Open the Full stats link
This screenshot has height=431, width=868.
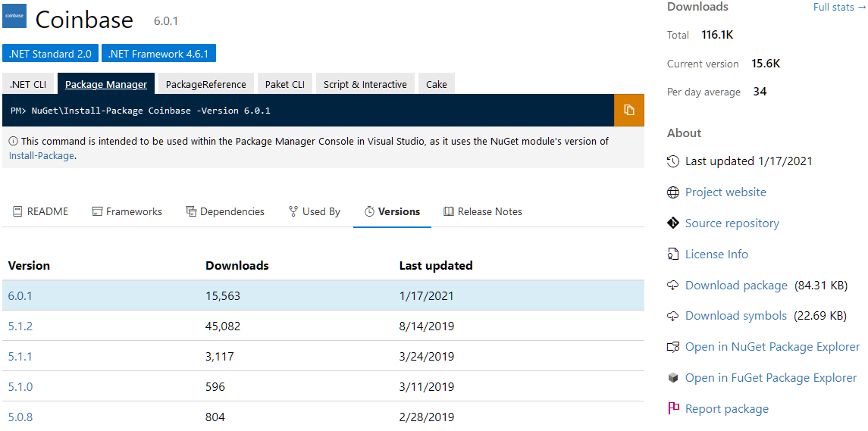pyautogui.click(x=839, y=7)
